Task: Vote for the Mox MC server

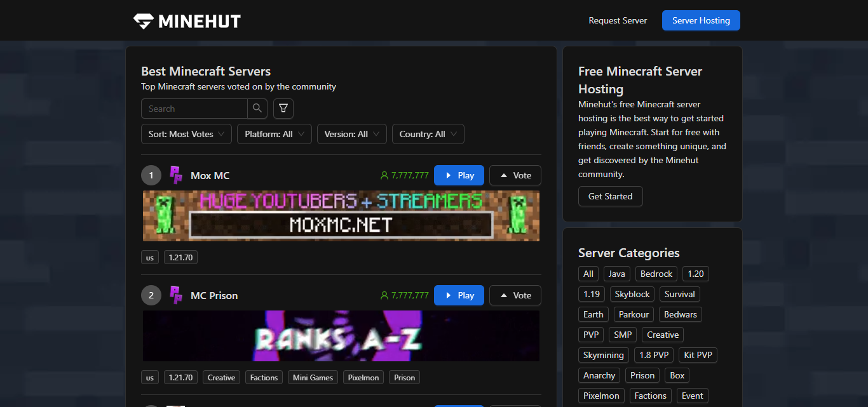Action: (x=515, y=175)
